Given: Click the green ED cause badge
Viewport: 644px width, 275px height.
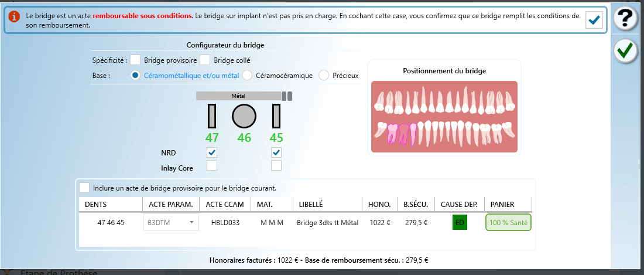Looking at the screenshot, I should tap(460, 223).
